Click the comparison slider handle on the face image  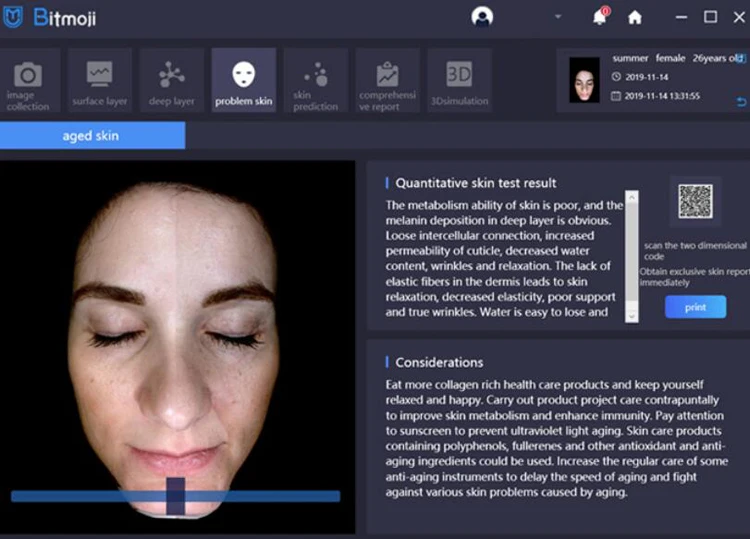(176, 496)
